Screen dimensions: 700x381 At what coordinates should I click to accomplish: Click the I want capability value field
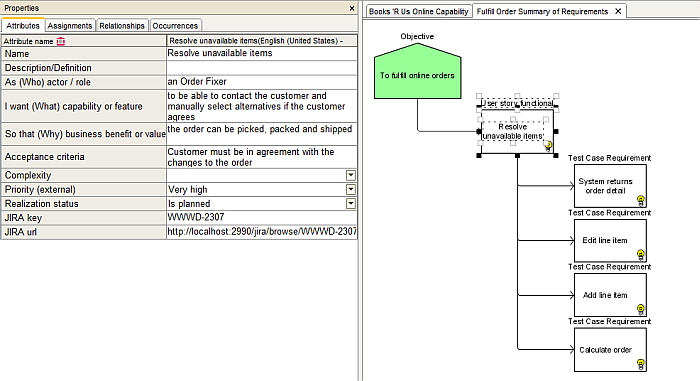point(262,106)
